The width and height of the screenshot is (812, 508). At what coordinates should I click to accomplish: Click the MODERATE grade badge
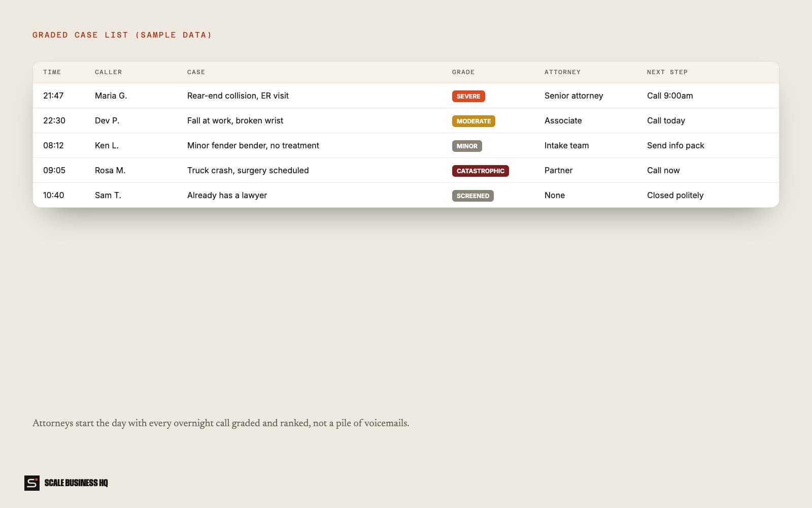(x=473, y=121)
